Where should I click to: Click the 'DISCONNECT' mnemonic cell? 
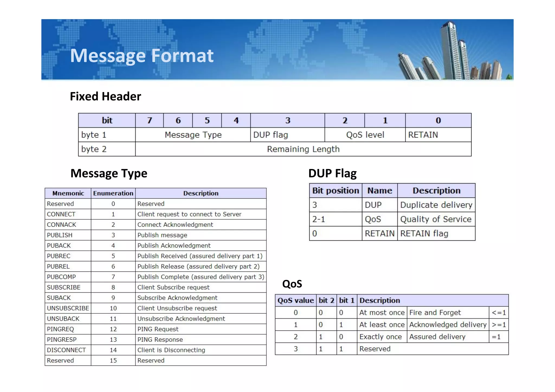point(68,350)
